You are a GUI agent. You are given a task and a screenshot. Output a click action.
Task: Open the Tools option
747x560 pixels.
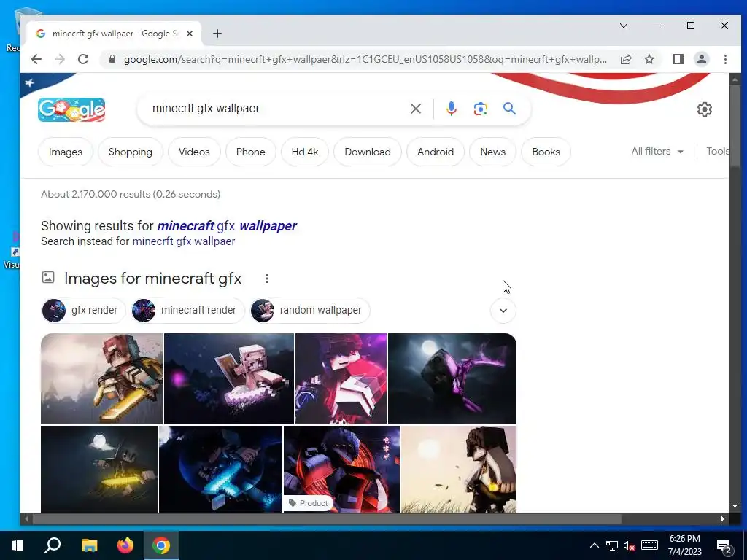718,152
